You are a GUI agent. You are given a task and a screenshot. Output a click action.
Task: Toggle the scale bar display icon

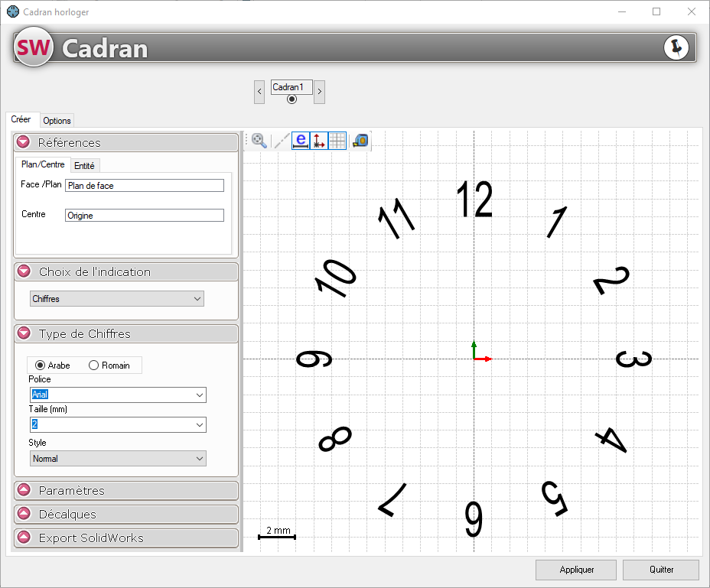301,141
